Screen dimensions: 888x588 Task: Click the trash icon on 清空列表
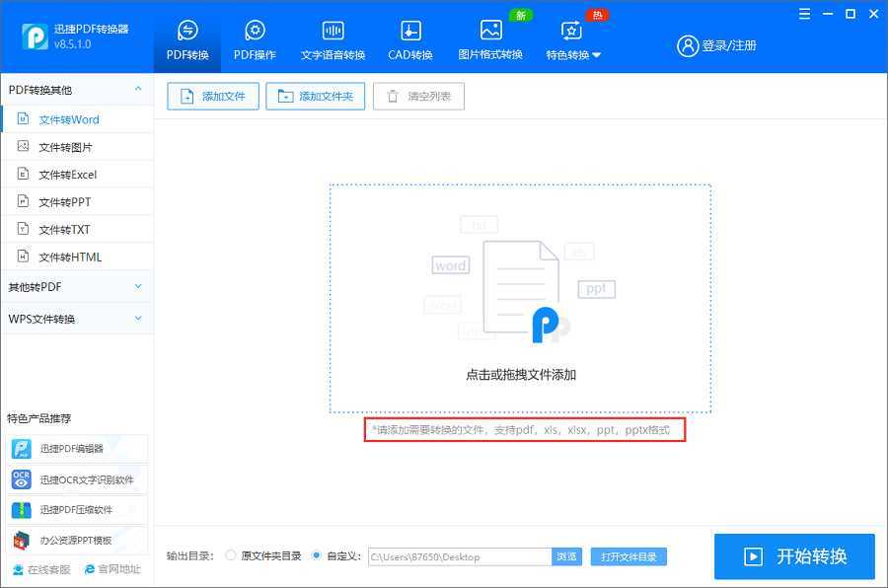pos(393,97)
